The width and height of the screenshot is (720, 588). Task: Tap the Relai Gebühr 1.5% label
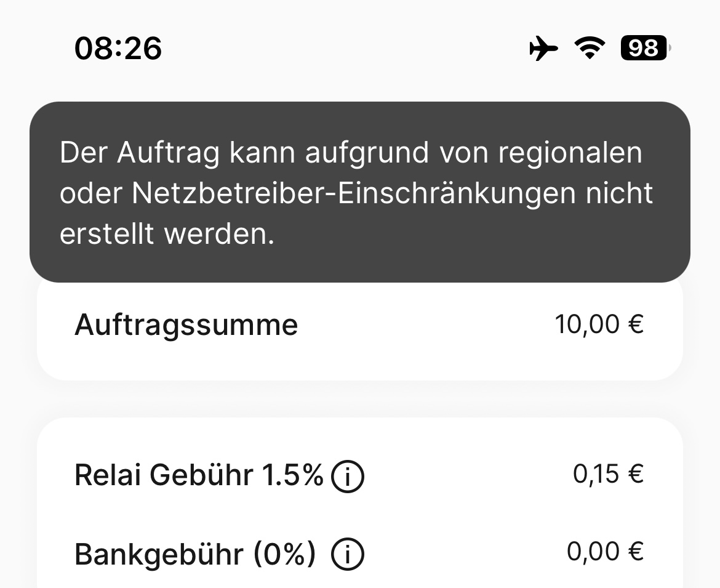tap(199, 475)
